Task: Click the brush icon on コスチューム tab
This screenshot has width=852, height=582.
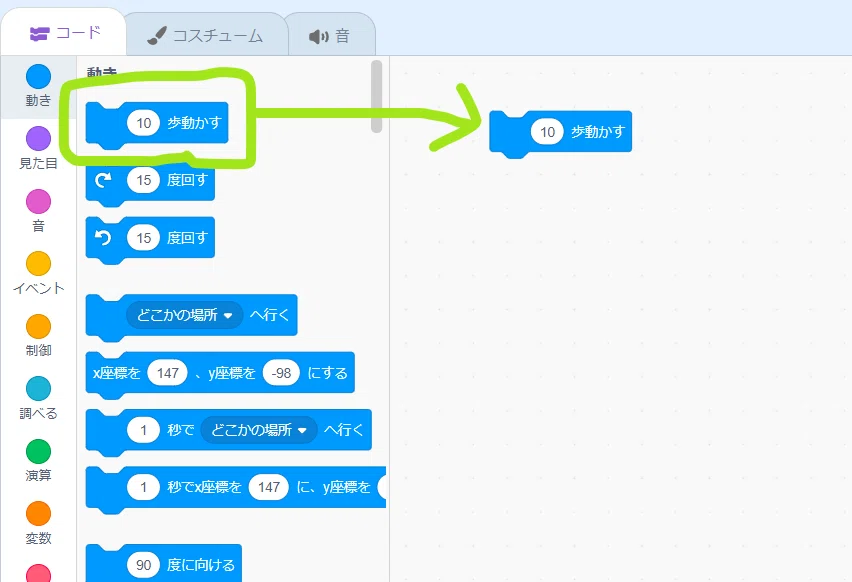Action: coord(157,36)
